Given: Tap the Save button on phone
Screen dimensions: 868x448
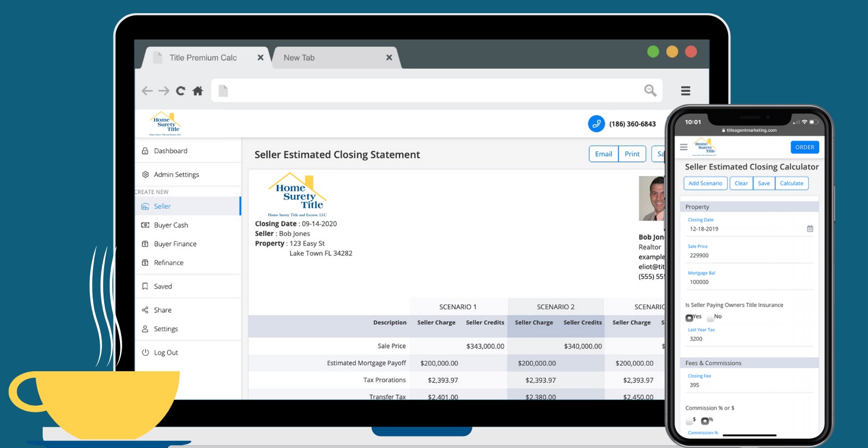Looking at the screenshot, I should [x=764, y=183].
